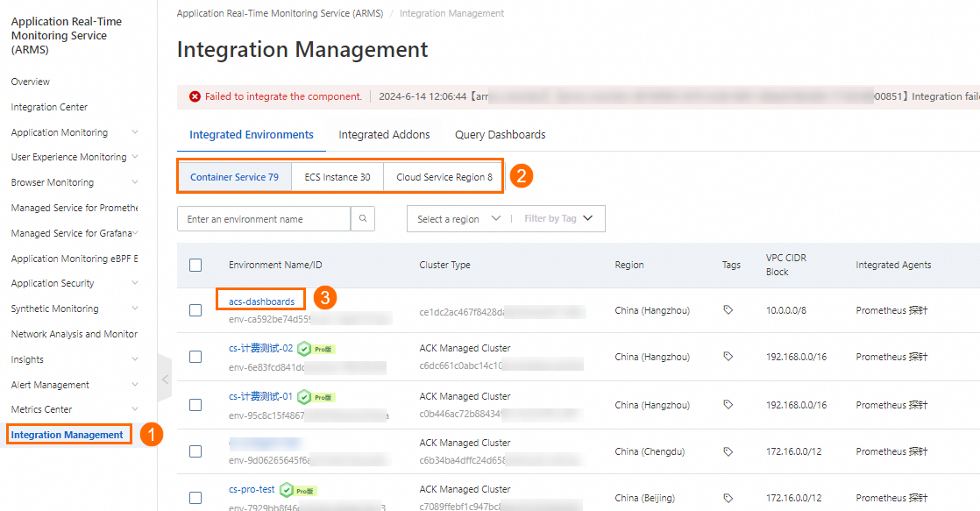Click the tag icon in the acs-dashboards row

(731, 309)
